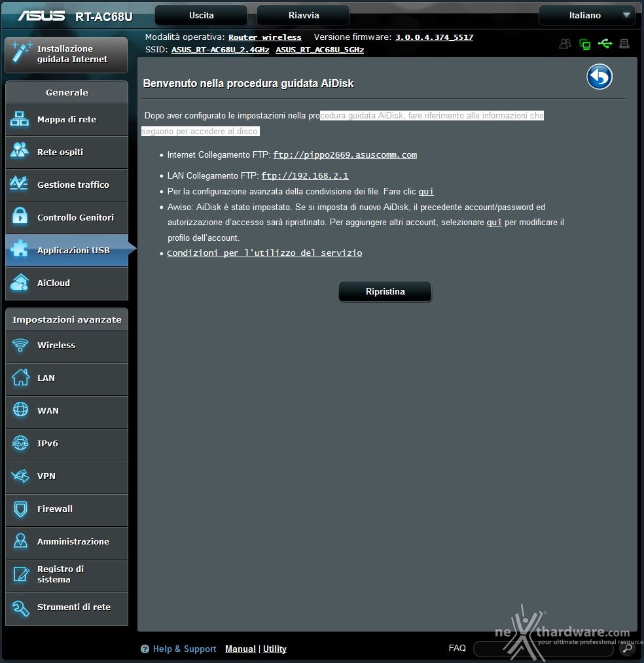Screen dimensions: 644x663
Task: Click SSID ASUS_RT-AC68U_2.4GHz link
Action: point(221,50)
